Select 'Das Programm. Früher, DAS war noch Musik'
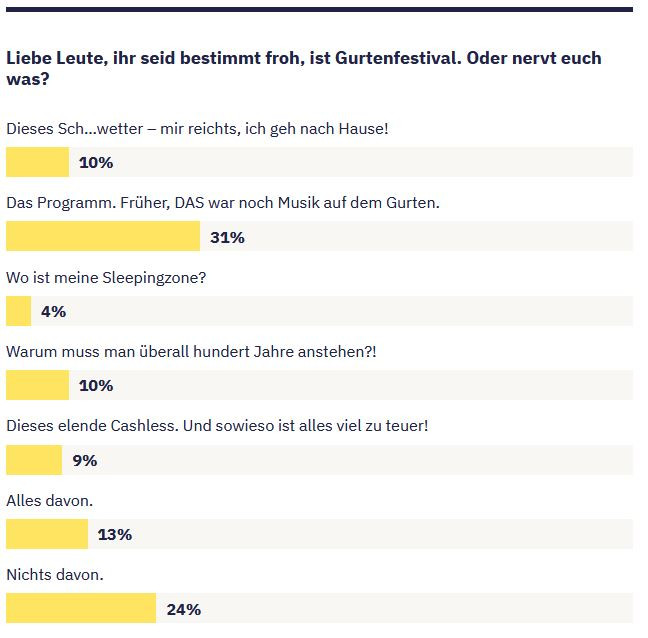Viewport: 648px width, 638px height. point(223,203)
